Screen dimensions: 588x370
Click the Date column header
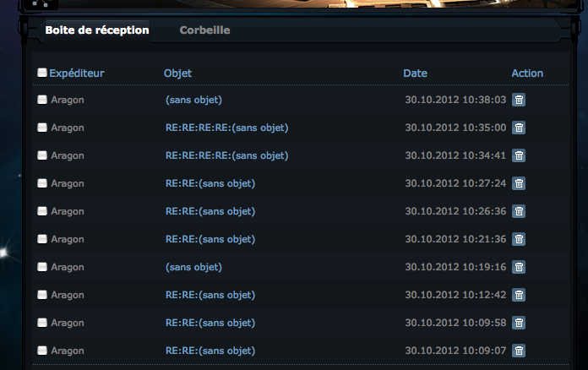415,73
